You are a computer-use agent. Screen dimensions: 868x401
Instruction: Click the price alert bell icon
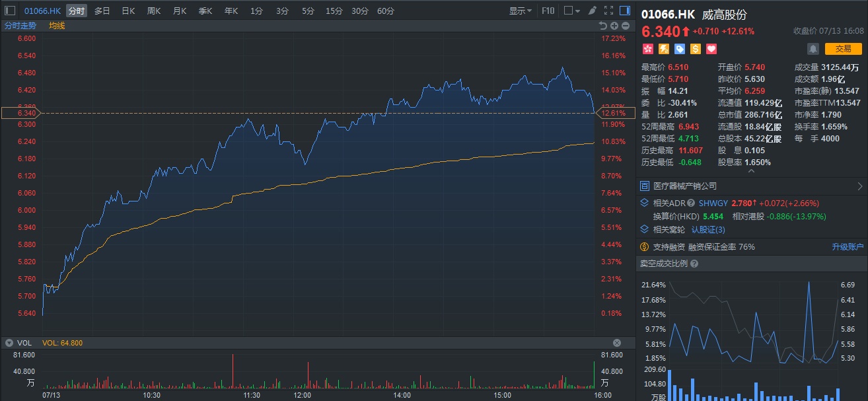[x=813, y=49]
